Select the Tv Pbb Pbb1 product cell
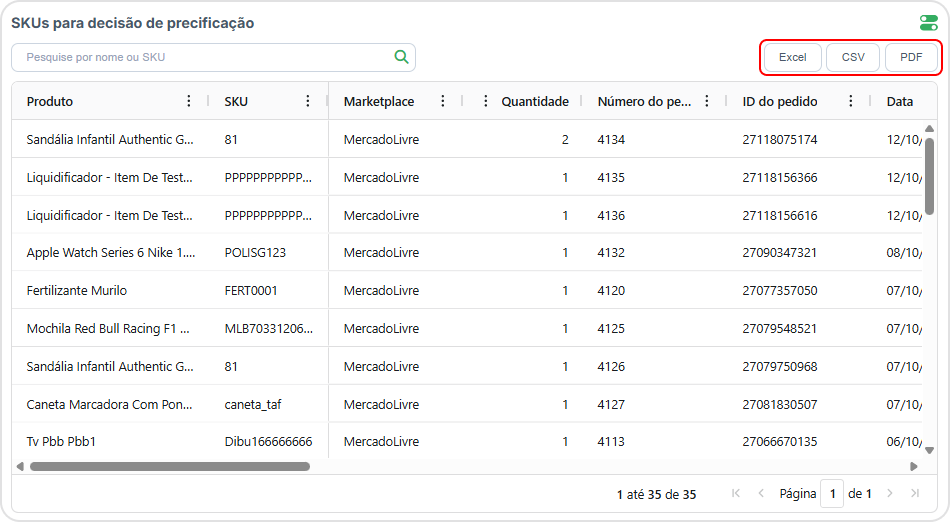 [61, 441]
